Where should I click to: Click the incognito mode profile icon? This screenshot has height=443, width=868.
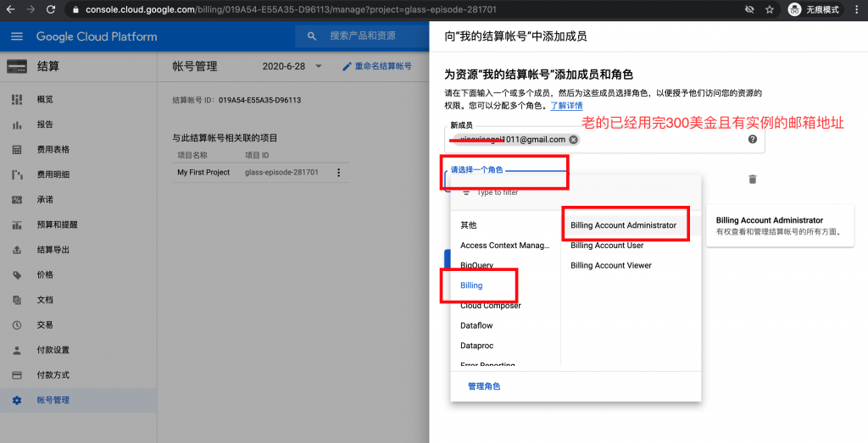coord(794,9)
